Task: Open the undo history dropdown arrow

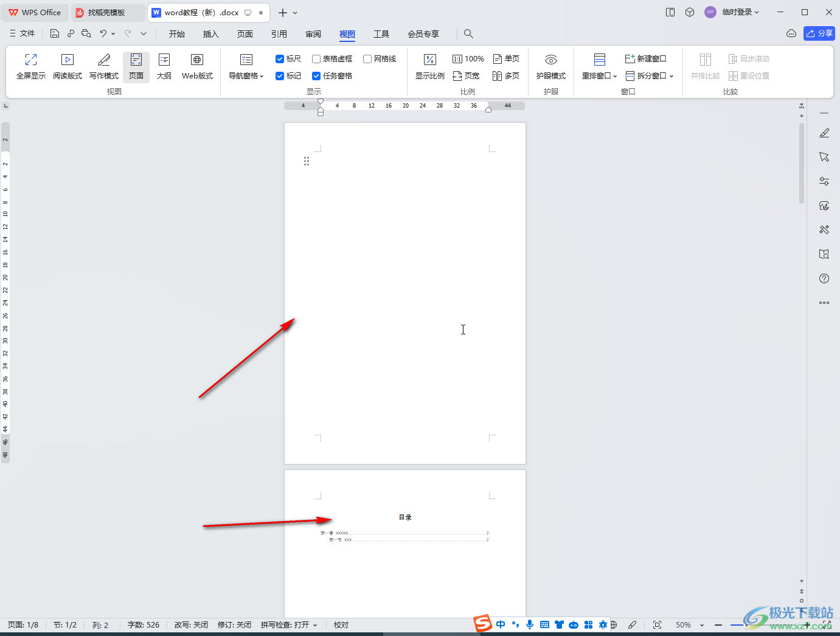Action: click(x=113, y=34)
